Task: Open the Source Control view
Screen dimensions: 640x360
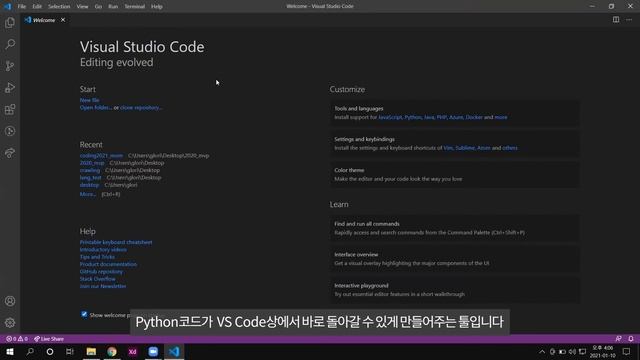Action: click(x=10, y=66)
